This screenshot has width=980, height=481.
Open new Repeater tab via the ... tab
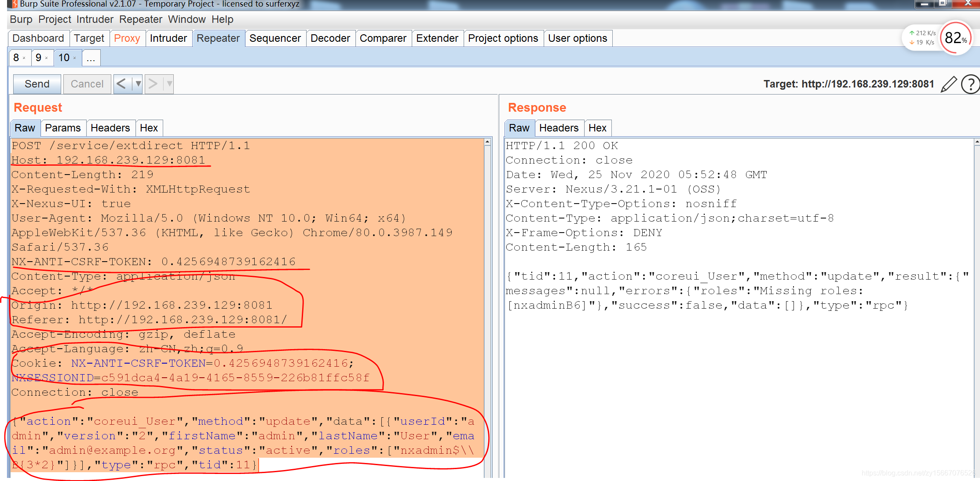[x=91, y=58]
